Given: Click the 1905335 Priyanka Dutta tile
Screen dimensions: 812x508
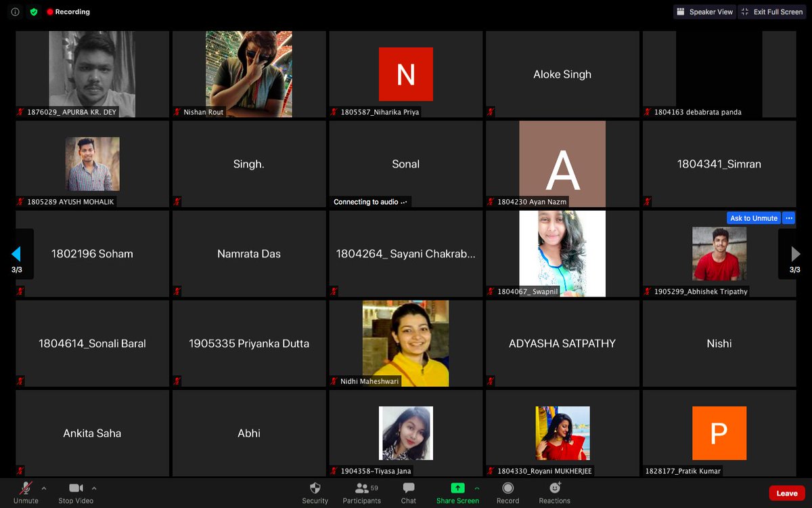Looking at the screenshot, I should coord(249,343).
